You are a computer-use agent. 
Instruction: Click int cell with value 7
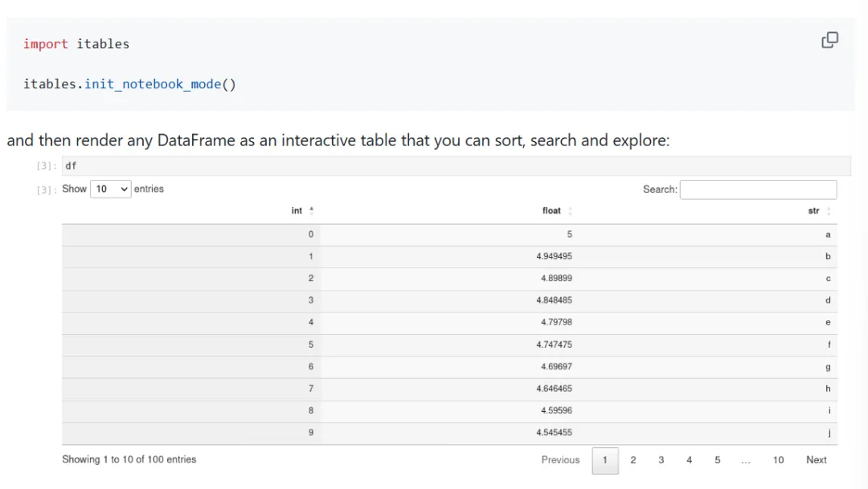pos(310,389)
